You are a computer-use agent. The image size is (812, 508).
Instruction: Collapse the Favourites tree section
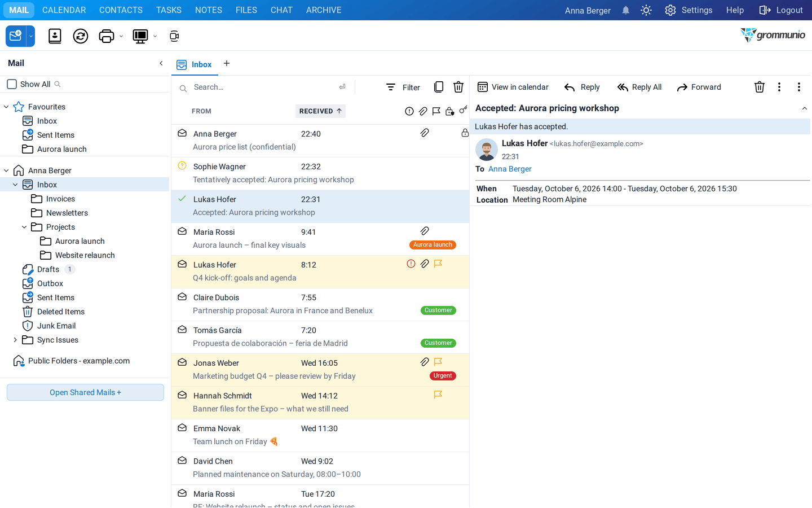point(6,107)
